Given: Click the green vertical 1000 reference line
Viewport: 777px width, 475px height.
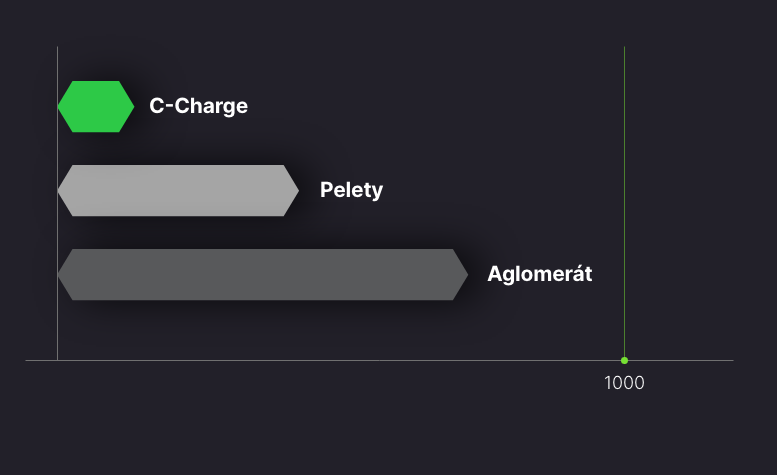Looking at the screenshot, I should click(624, 202).
